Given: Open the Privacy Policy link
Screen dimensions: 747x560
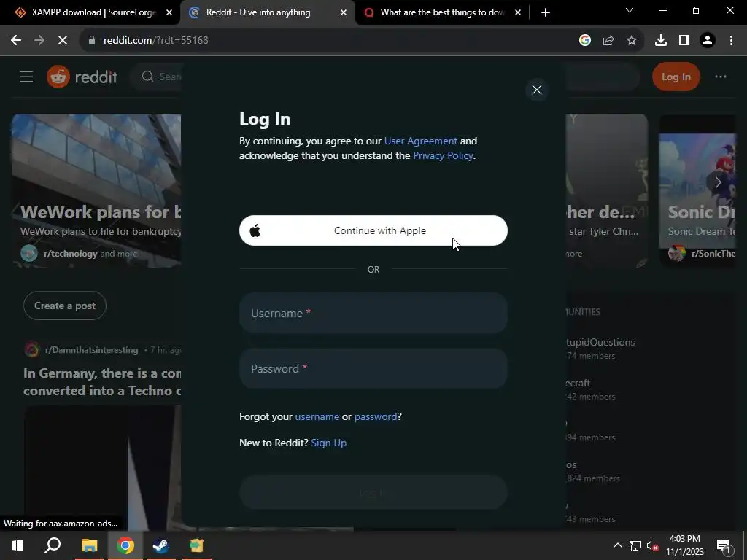Looking at the screenshot, I should pyautogui.click(x=443, y=155).
